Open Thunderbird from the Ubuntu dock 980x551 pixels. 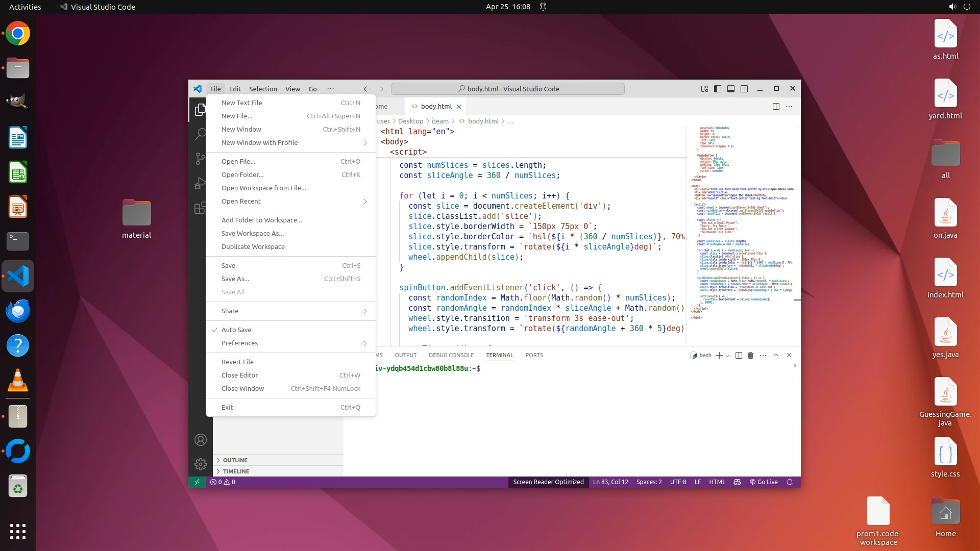[18, 311]
